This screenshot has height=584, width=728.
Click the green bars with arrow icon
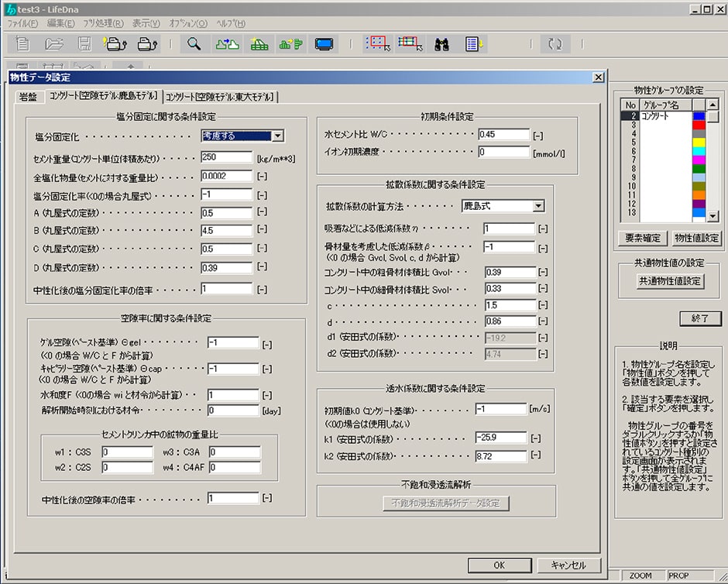click(291, 44)
